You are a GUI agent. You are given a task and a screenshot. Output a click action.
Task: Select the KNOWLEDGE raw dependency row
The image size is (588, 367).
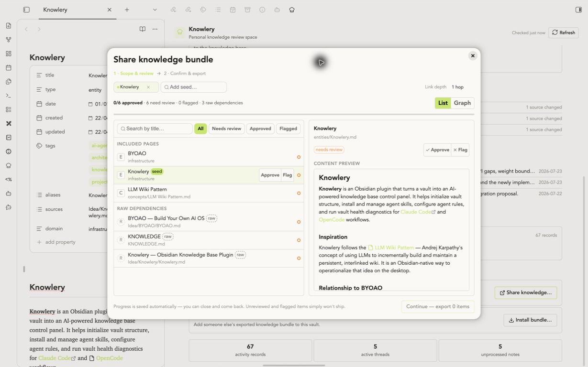[209, 240]
